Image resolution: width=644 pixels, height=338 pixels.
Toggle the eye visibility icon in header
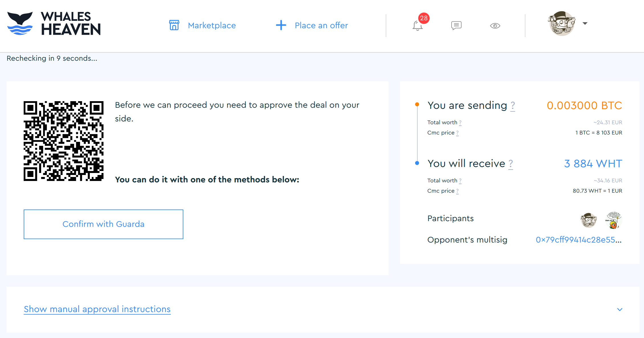point(495,26)
